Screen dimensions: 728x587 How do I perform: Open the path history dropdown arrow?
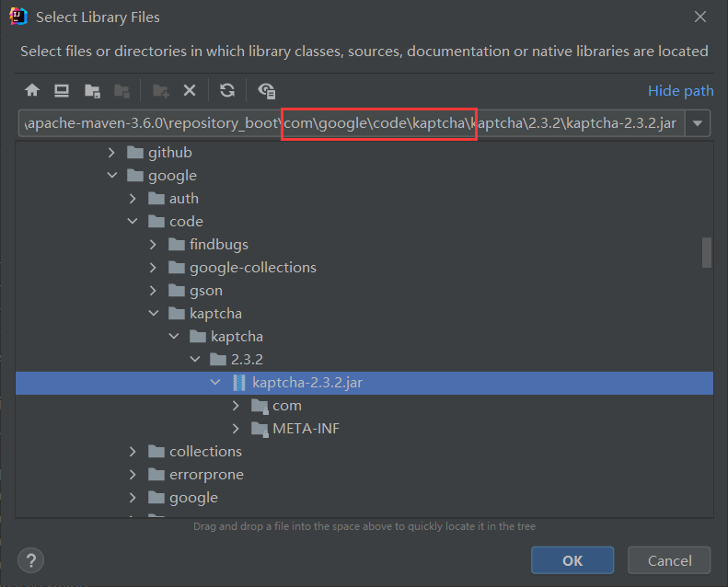click(x=698, y=123)
